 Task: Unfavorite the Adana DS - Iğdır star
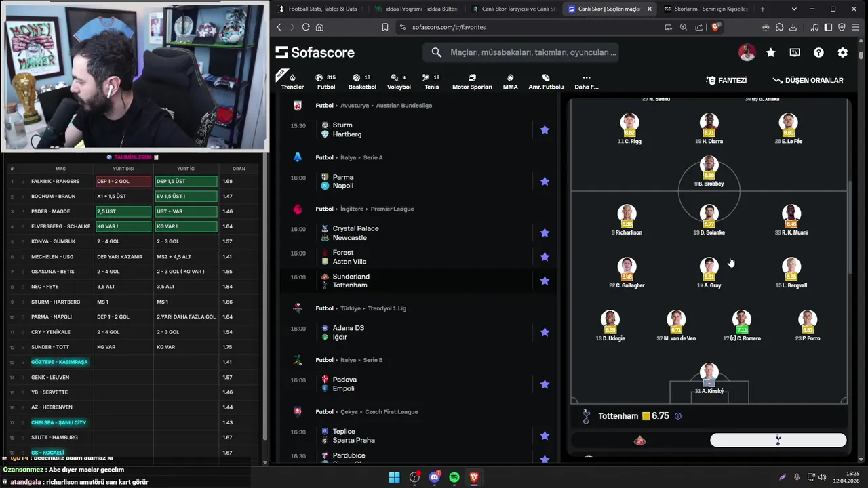coord(545,332)
